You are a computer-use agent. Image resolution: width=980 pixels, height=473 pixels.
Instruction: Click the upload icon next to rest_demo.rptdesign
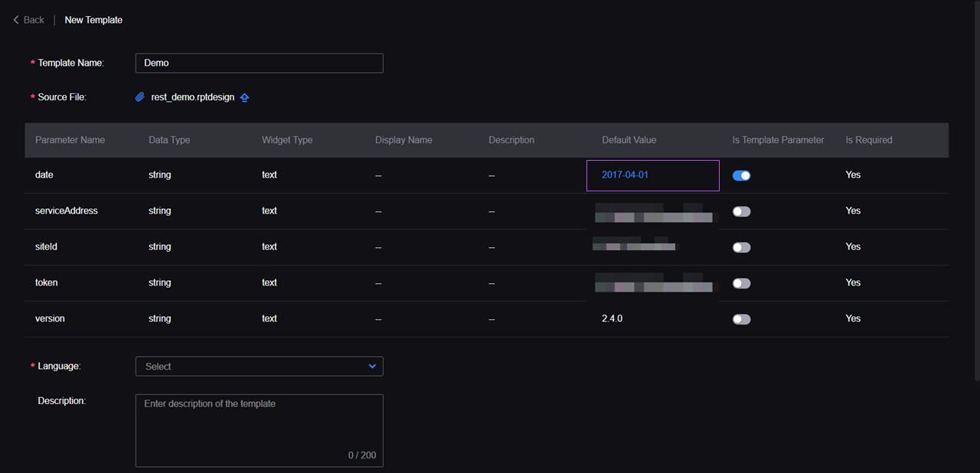pyautogui.click(x=245, y=98)
